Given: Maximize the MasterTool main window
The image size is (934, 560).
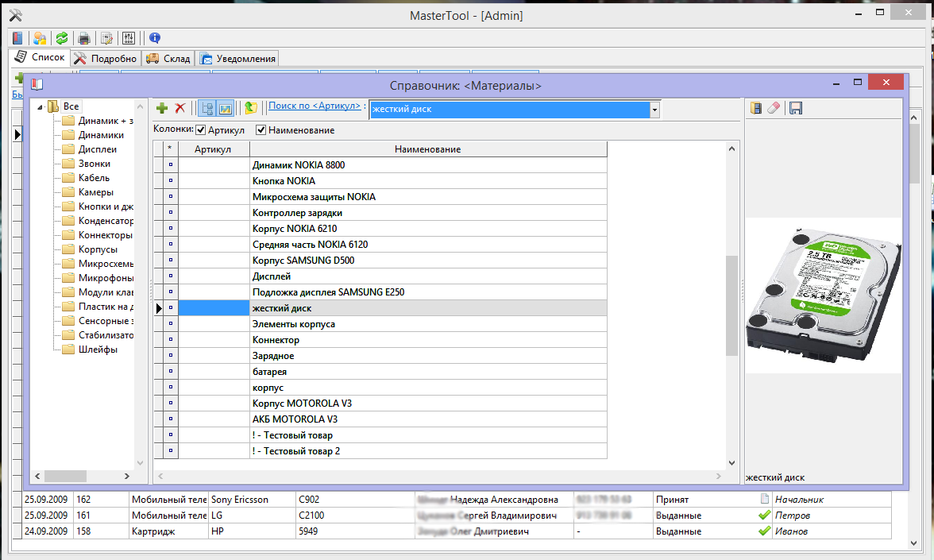Looking at the screenshot, I should click(x=880, y=13).
